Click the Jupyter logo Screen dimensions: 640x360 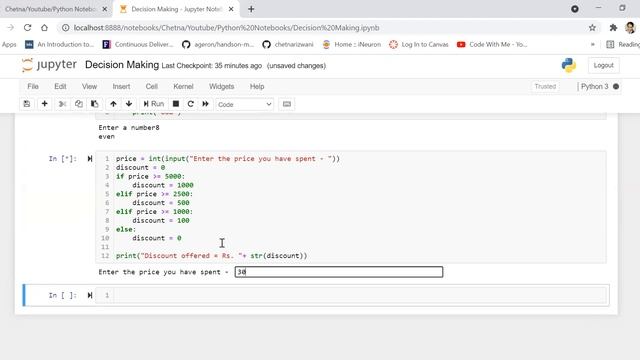pyautogui.click(x=49, y=65)
